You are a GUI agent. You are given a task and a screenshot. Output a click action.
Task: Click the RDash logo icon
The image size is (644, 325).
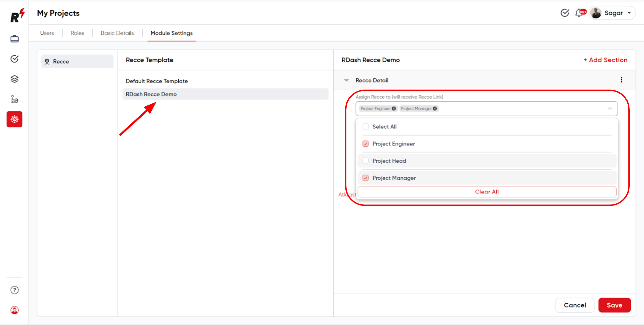[17, 15]
